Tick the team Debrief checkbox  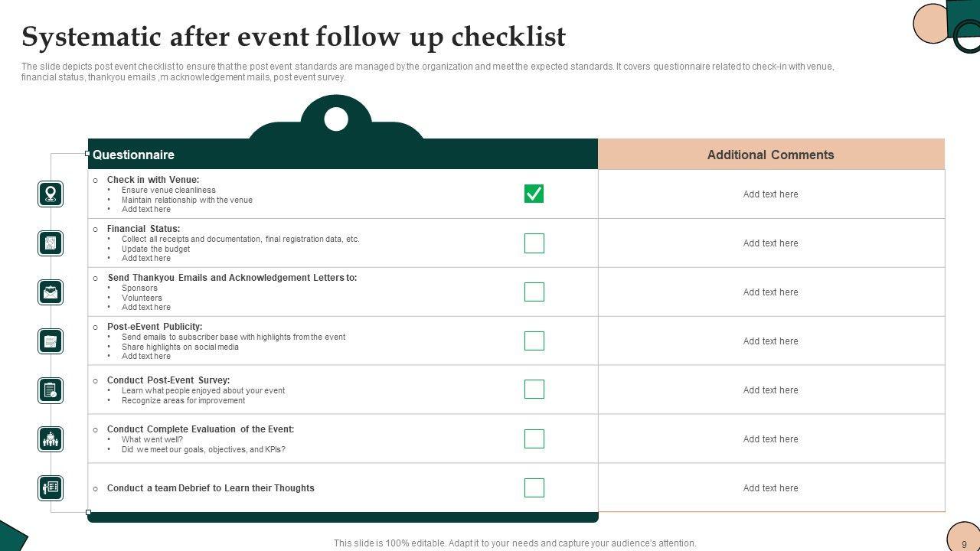534,487
